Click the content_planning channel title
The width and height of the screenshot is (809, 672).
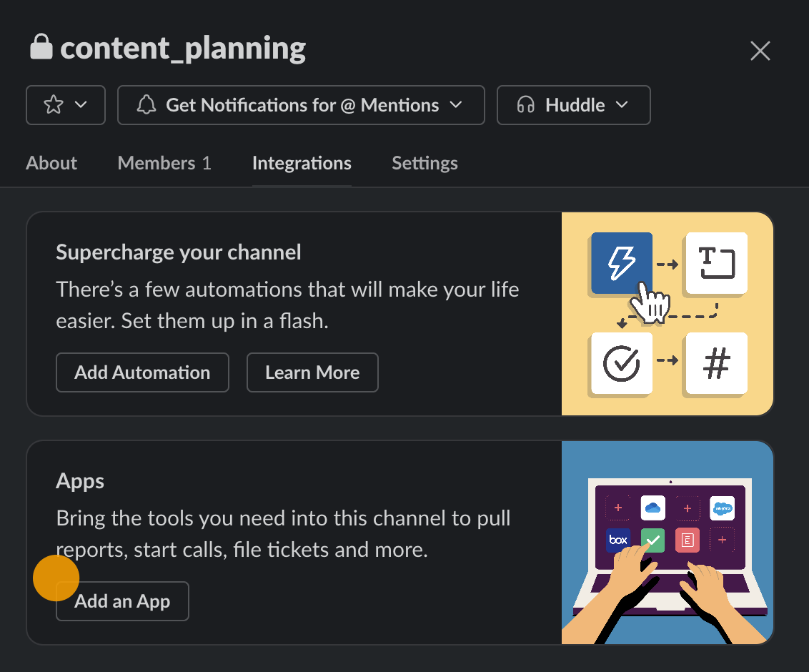[x=183, y=48]
